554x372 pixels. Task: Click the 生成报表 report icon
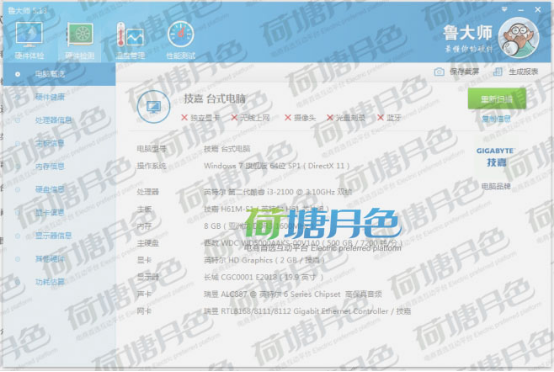tap(497, 72)
